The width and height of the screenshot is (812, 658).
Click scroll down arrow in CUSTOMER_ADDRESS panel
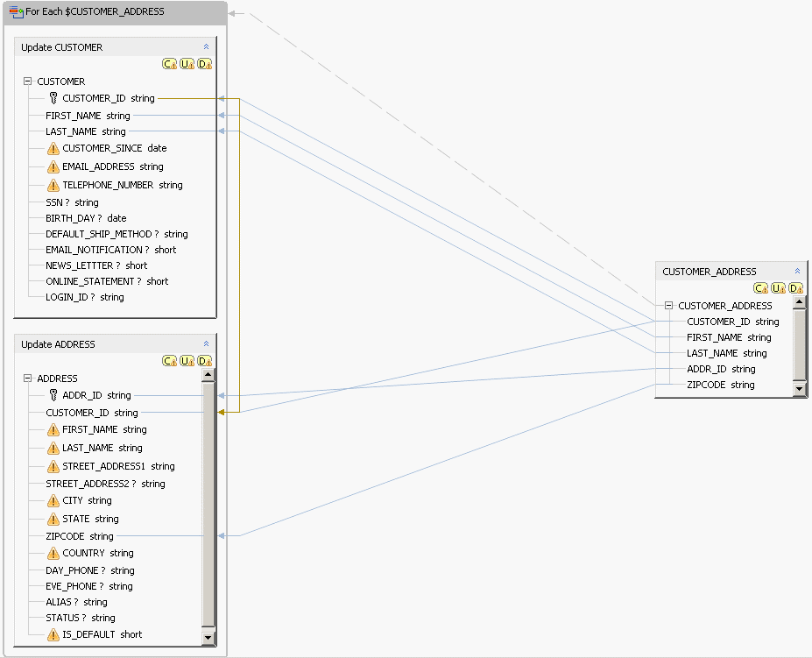(x=799, y=389)
